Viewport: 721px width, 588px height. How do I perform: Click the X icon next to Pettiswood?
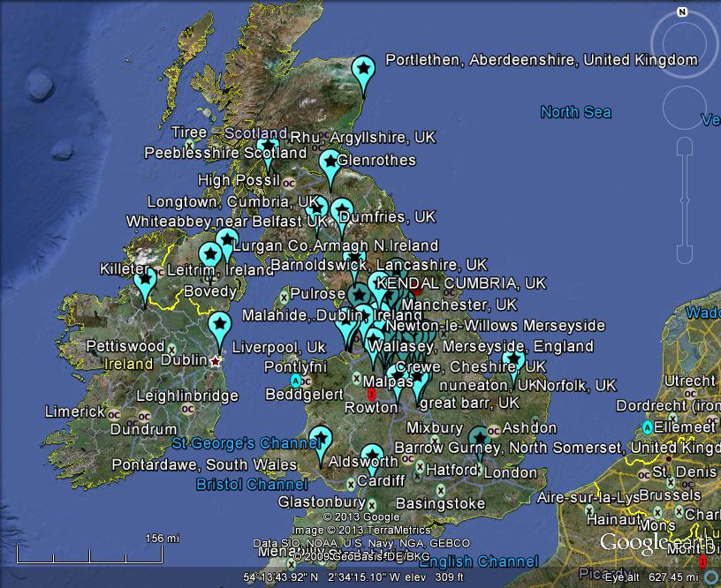pos(172,349)
